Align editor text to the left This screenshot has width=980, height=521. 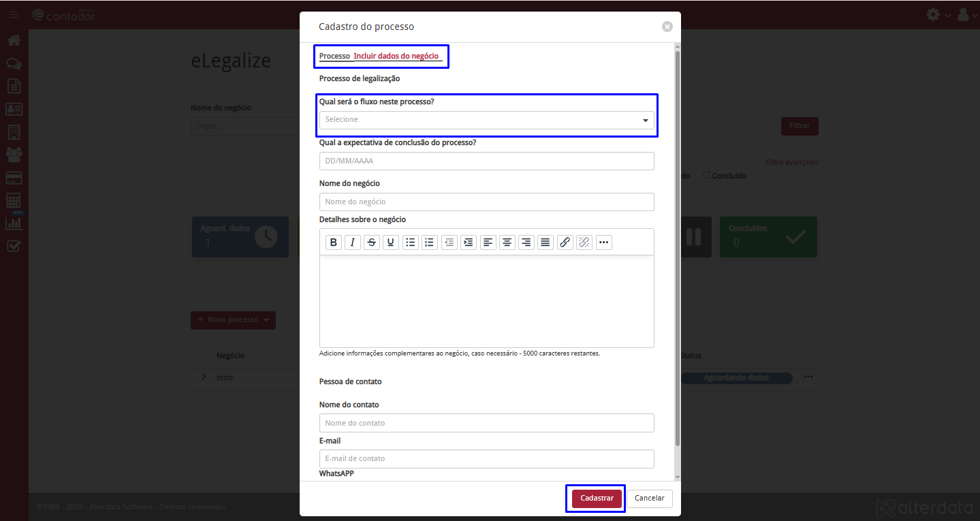(488, 242)
